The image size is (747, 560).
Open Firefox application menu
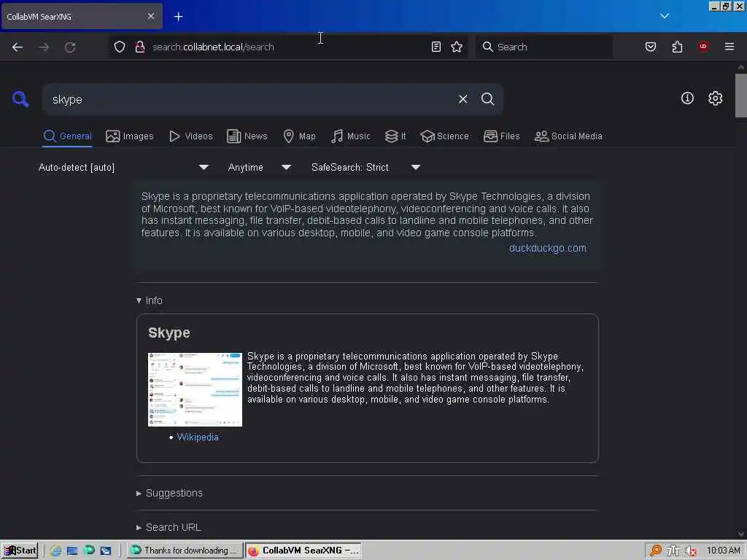click(729, 47)
